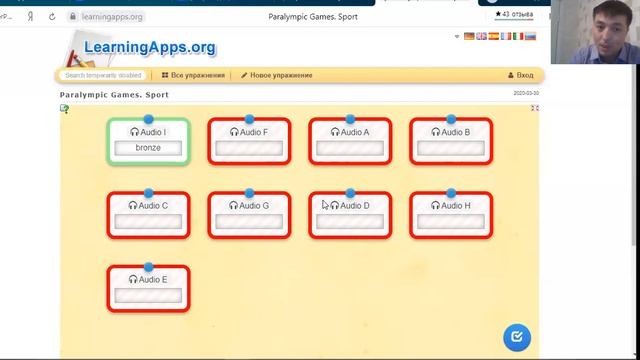Click the webcam video thumbnail
The width and height of the screenshot is (640, 360).
(x=595, y=32)
